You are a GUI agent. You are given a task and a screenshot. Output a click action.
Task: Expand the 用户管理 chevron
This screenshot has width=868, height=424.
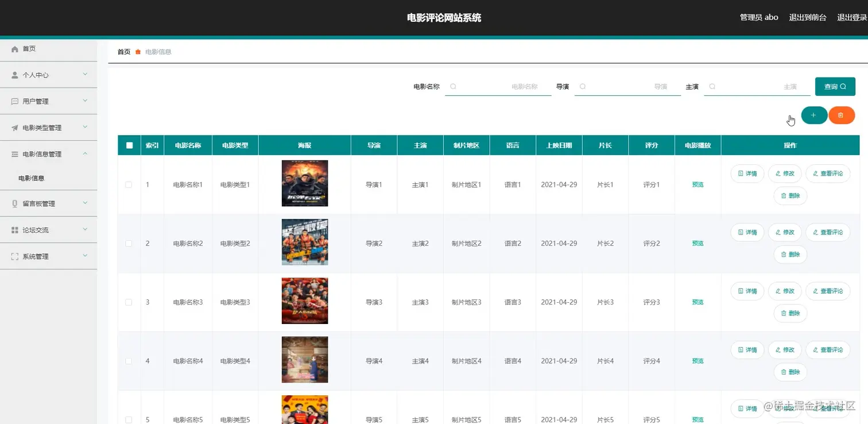[x=85, y=101]
